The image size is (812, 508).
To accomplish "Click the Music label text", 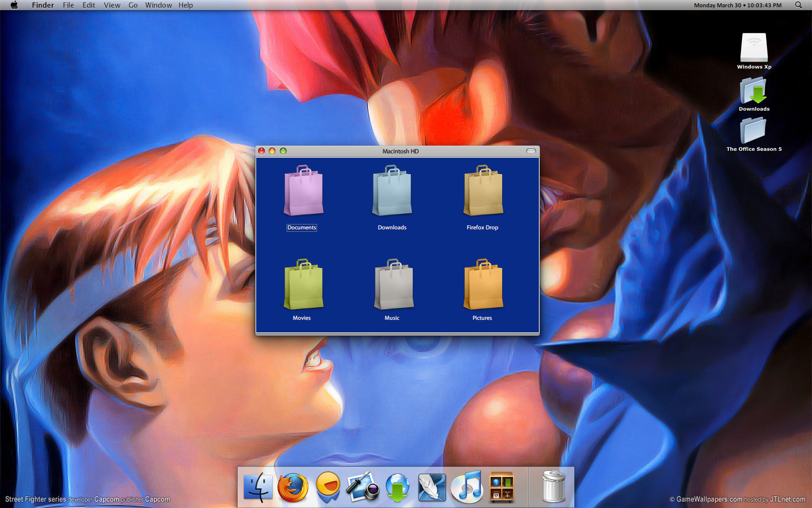I will click(392, 318).
